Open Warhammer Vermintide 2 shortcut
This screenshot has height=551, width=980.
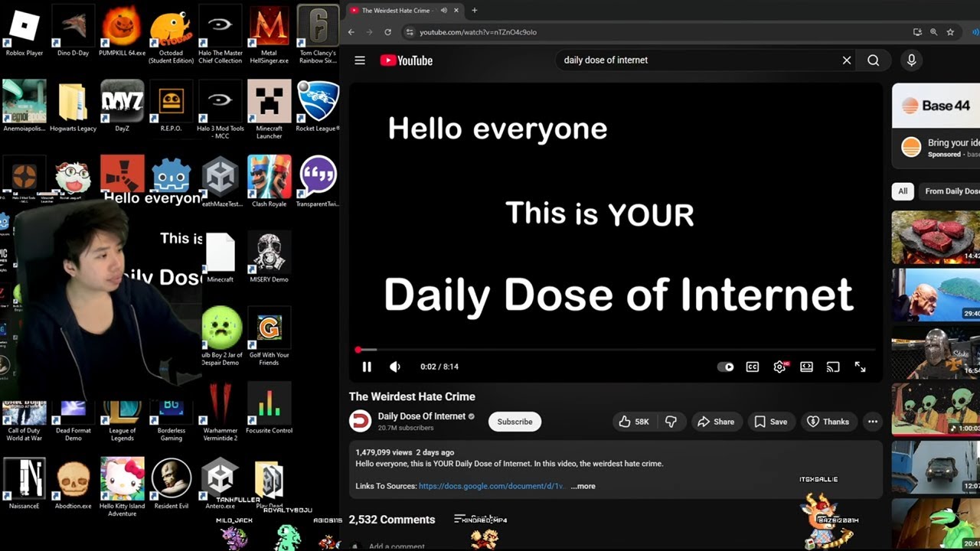[x=220, y=412]
